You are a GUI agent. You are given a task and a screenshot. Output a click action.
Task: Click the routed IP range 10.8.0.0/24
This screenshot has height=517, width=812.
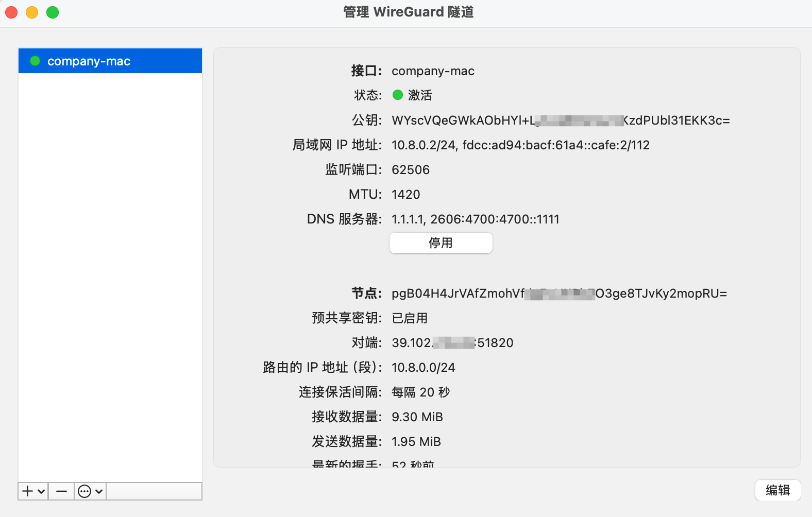[423, 368]
